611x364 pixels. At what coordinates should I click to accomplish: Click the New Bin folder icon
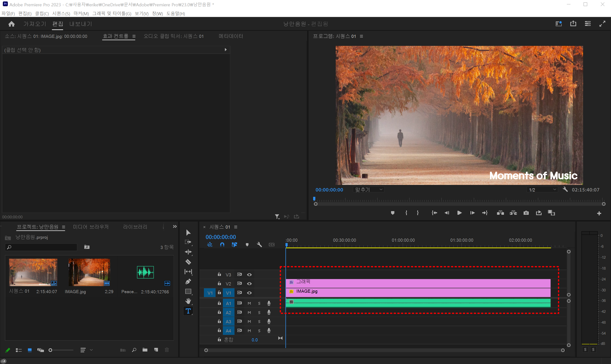[145, 350]
